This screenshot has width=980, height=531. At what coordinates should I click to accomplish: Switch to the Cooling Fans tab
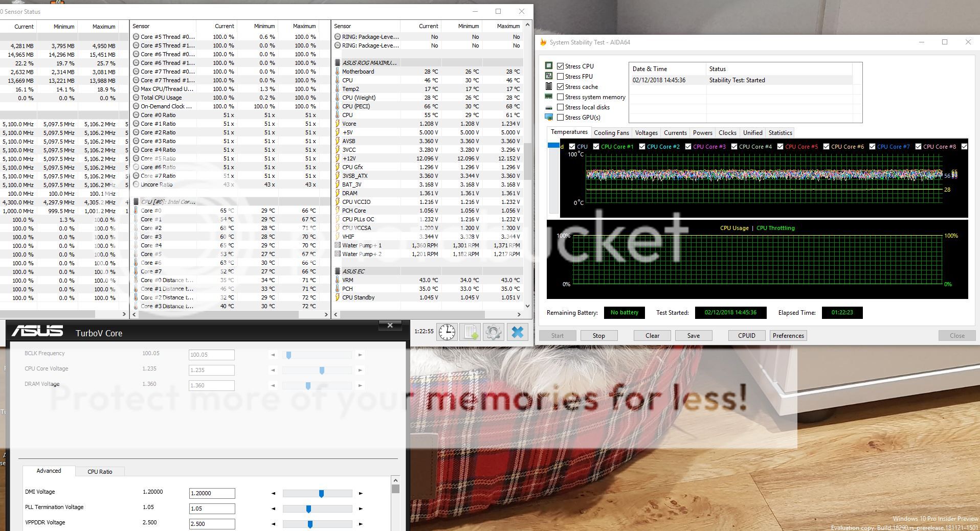coord(611,133)
